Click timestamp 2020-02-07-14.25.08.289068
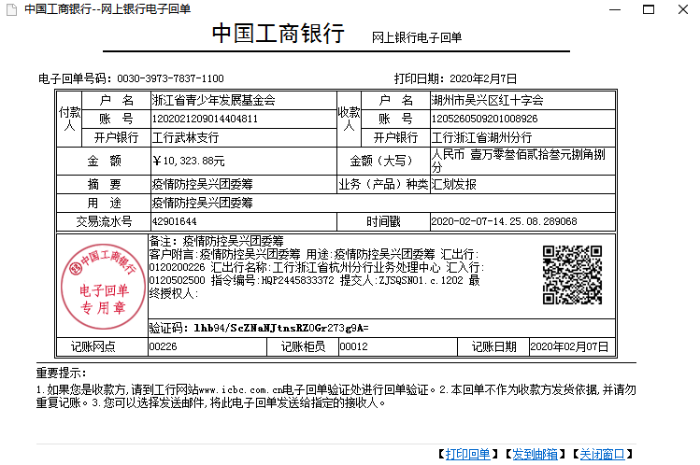 click(504, 221)
